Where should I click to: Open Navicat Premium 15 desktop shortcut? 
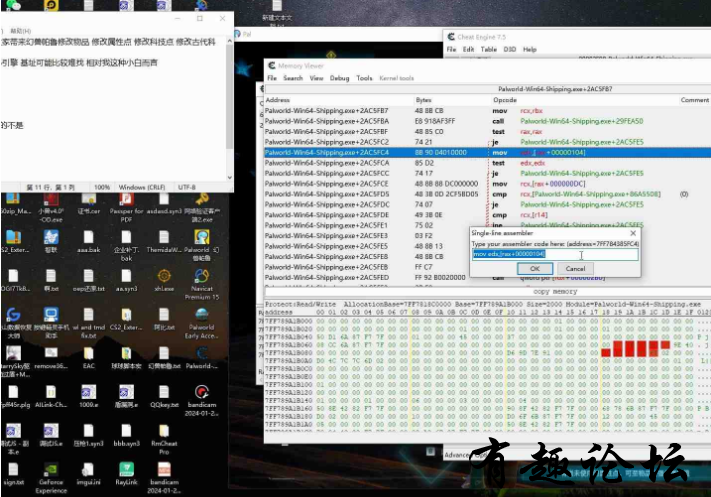point(202,284)
